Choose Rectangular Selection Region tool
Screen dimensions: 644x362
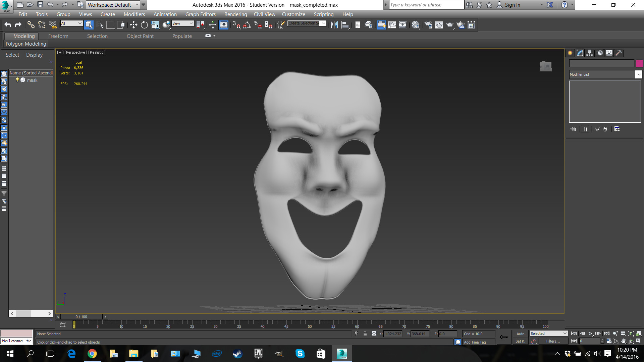110,25
